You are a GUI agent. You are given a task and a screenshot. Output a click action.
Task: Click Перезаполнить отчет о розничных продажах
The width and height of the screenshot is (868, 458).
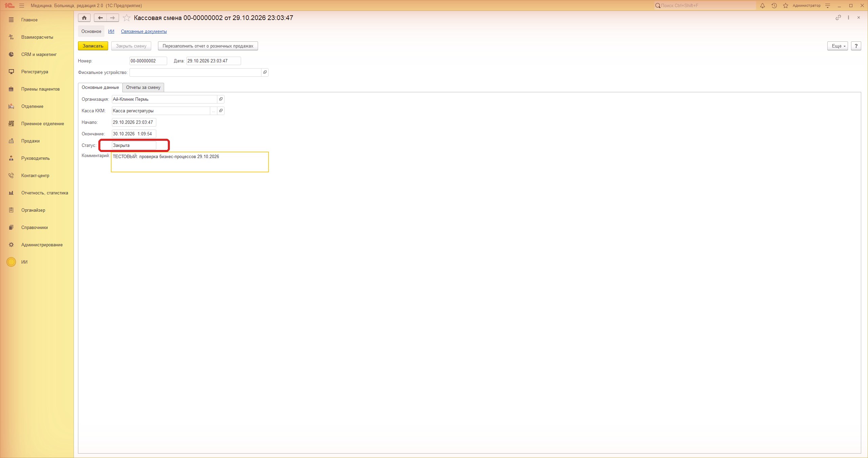point(208,46)
